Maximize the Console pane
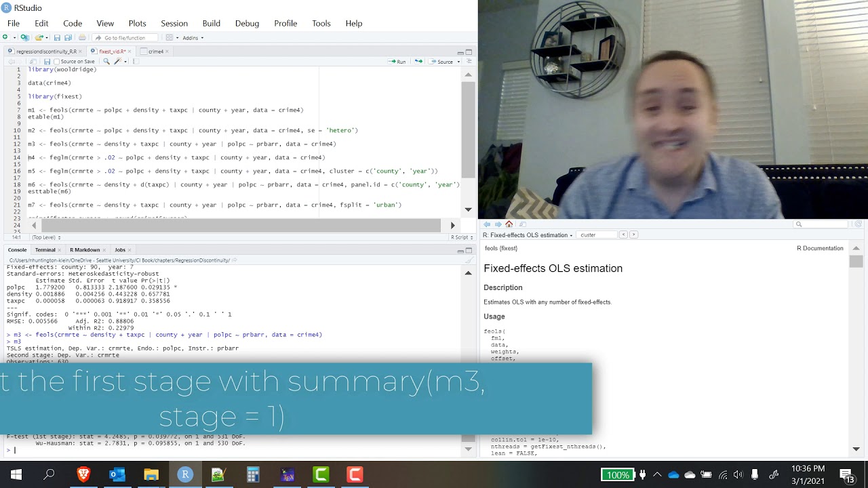 tap(469, 251)
